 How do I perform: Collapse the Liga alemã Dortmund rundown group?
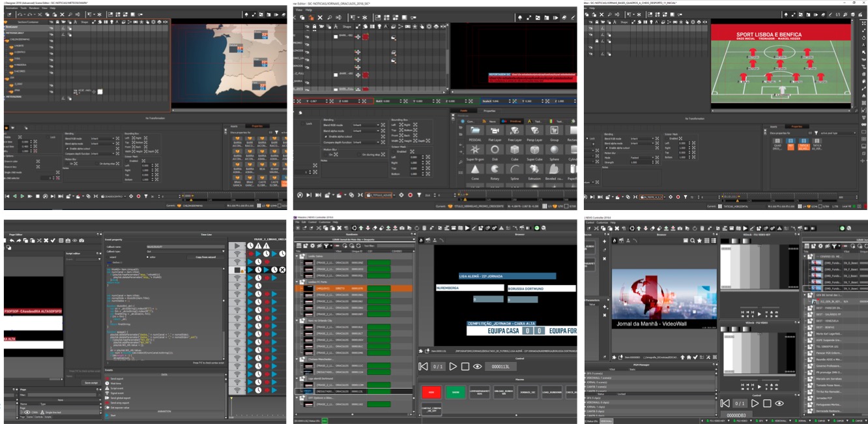point(297,378)
